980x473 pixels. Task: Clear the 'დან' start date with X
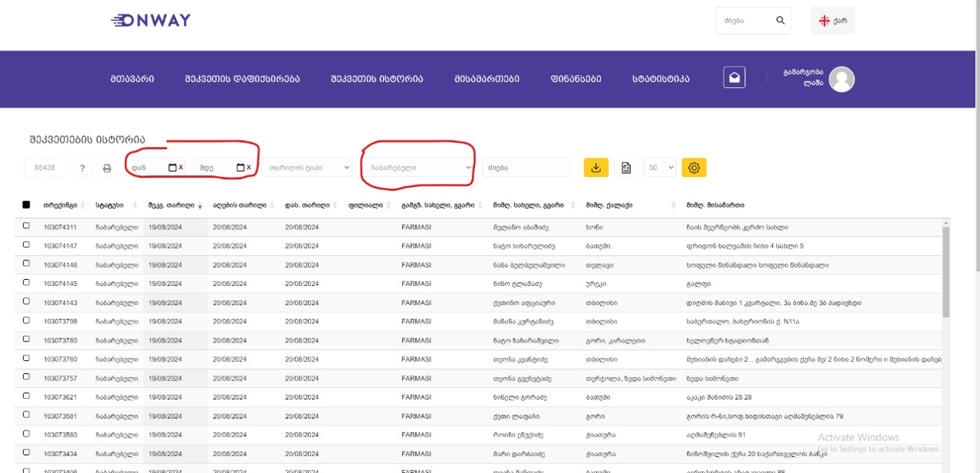(181, 168)
